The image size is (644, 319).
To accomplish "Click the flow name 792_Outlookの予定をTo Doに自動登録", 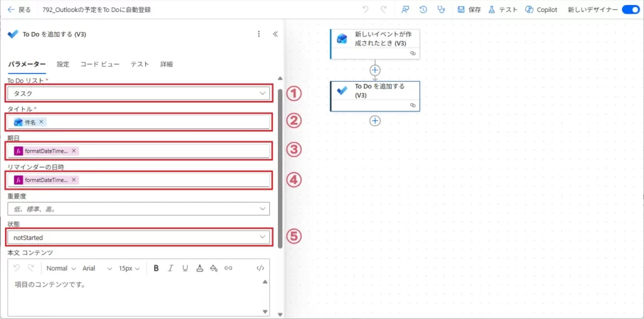I will point(96,10).
